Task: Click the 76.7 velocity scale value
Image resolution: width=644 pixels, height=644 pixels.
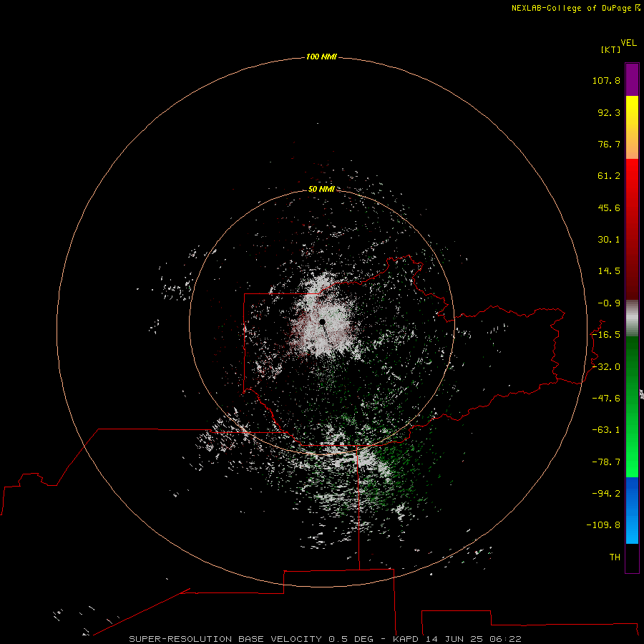Action: [609, 144]
